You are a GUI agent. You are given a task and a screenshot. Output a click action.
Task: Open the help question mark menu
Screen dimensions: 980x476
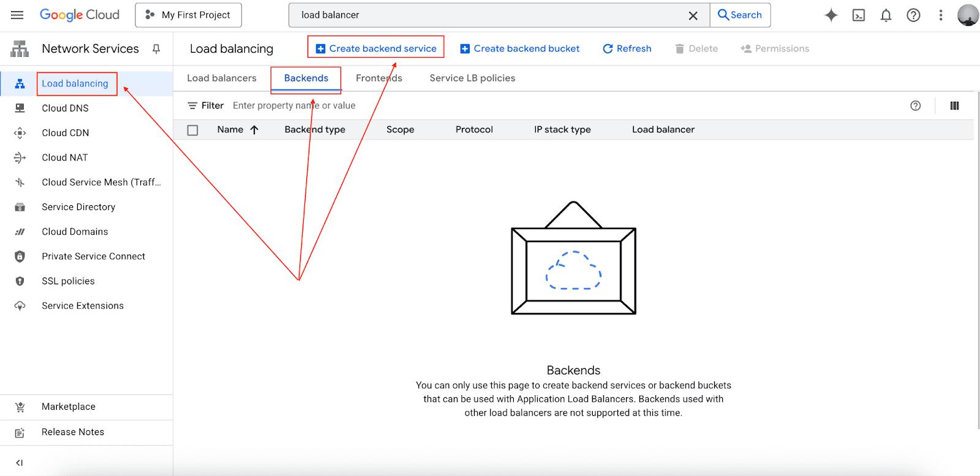[913, 15]
